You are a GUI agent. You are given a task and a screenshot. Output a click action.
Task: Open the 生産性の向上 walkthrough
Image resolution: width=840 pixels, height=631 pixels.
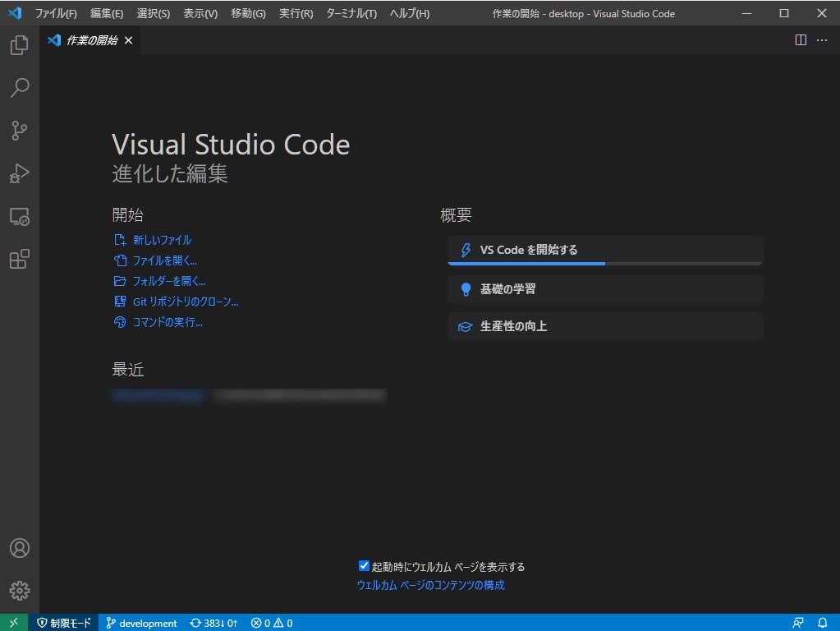(605, 326)
